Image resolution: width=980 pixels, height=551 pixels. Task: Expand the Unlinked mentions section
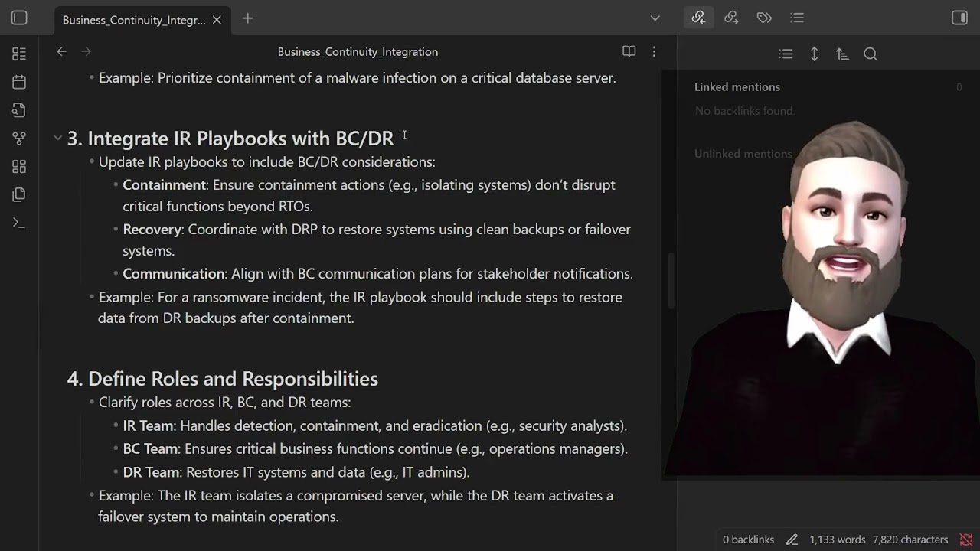pyautogui.click(x=743, y=154)
